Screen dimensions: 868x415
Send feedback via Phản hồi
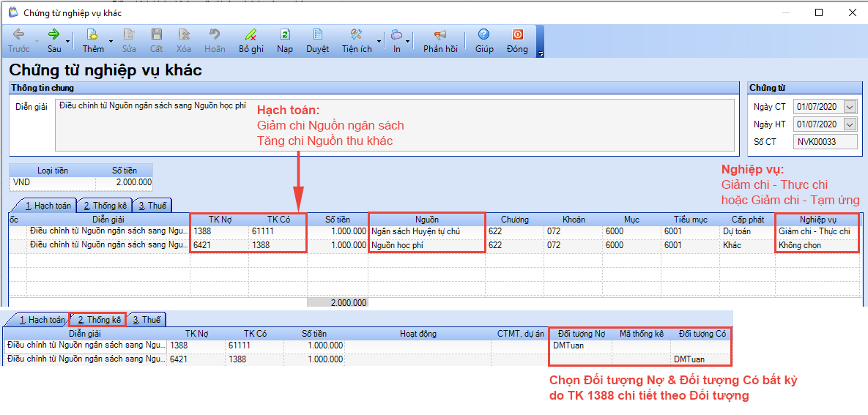pos(440,41)
